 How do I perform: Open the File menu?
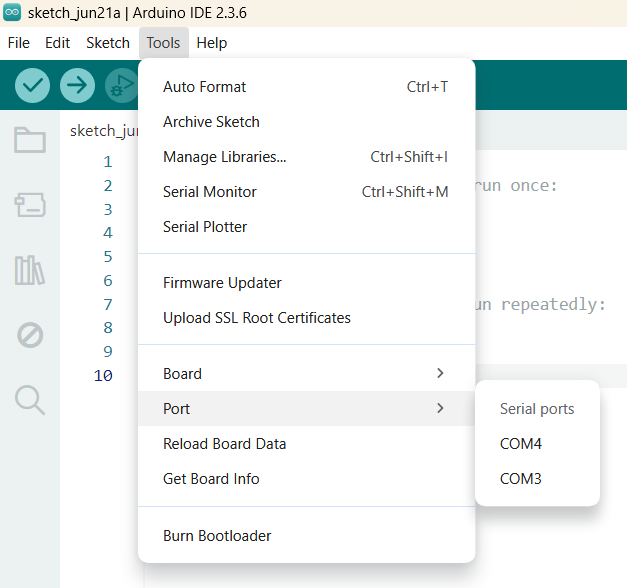point(18,43)
